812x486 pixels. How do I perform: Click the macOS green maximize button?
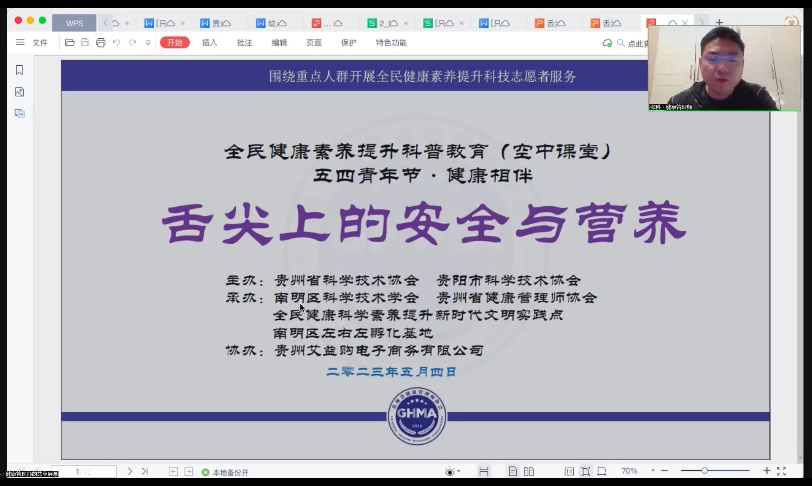click(x=42, y=20)
